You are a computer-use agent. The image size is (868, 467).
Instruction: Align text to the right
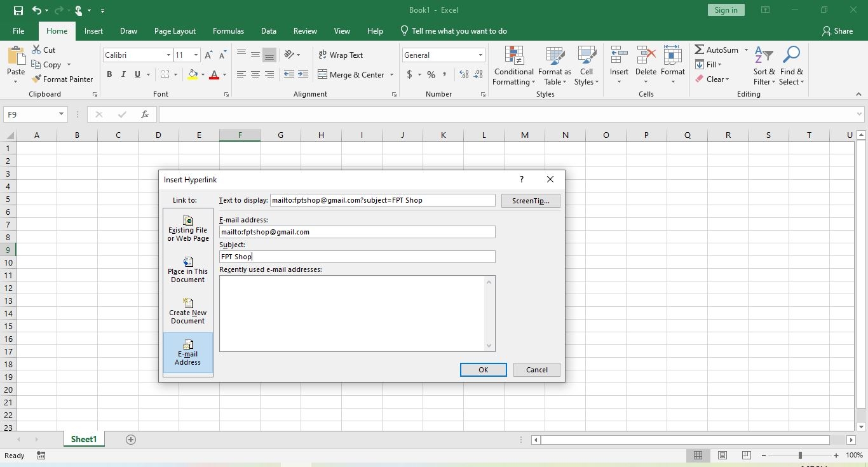(269, 74)
